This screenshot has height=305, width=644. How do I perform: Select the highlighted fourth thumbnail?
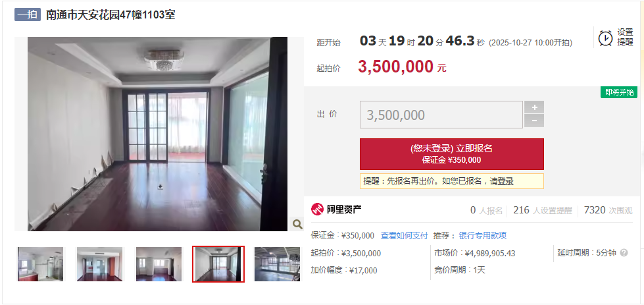click(x=218, y=264)
